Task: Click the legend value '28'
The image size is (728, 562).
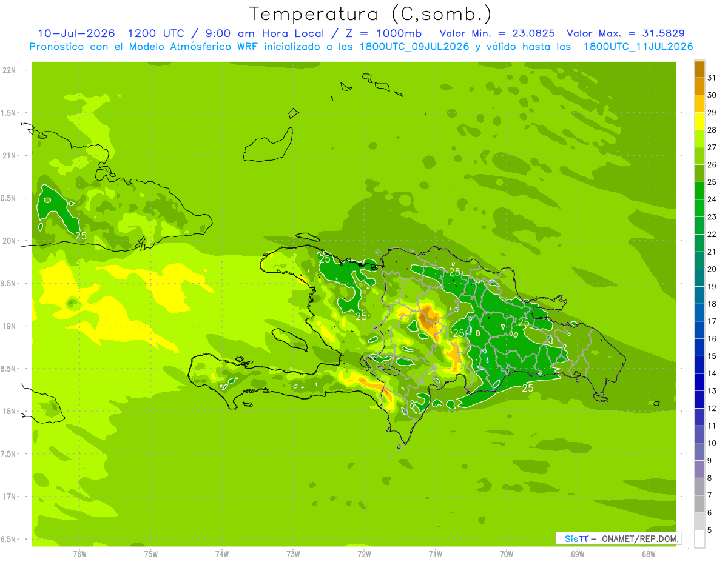Action: click(x=712, y=130)
